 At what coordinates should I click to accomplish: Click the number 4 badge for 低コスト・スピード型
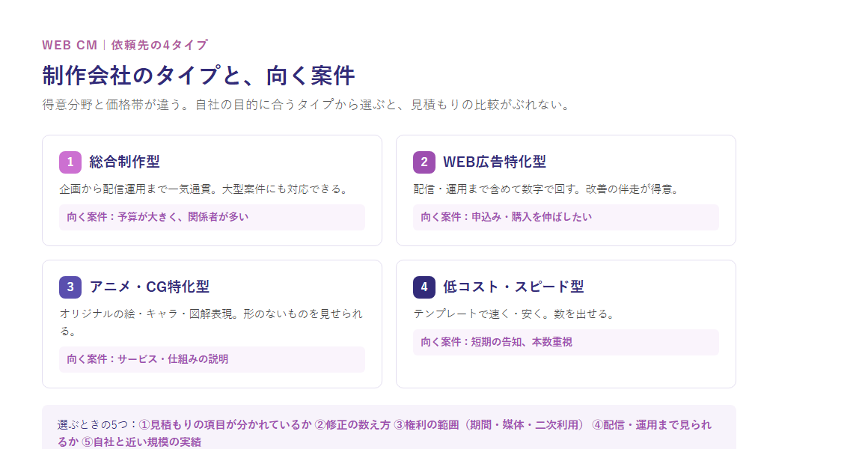(x=424, y=287)
